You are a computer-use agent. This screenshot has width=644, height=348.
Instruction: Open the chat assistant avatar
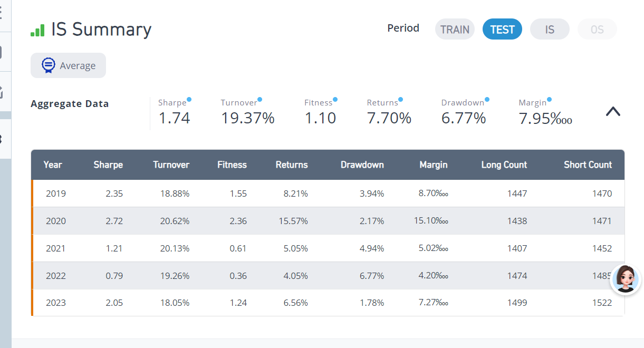point(626,279)
